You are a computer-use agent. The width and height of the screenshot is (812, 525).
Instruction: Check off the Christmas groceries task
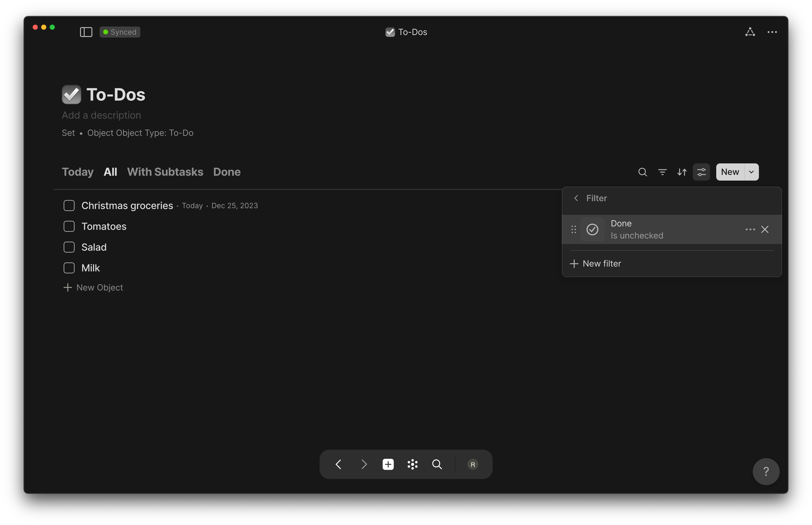(x=69, y=205)
